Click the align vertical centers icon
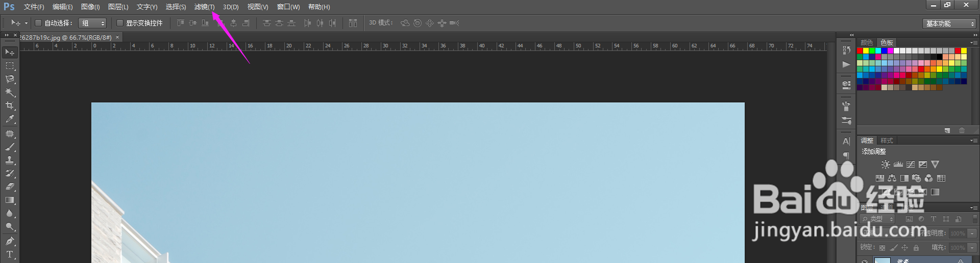Screen dimensions: 980x263 [193, 23]
